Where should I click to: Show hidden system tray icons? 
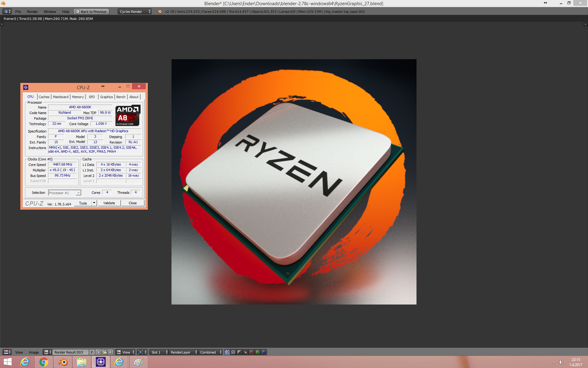coord(554,362)
